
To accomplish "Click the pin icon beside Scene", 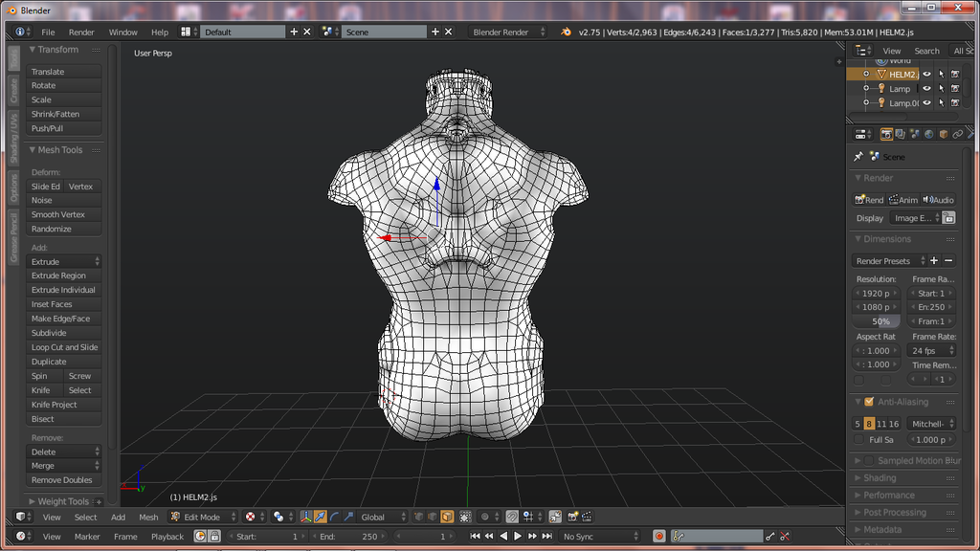I will 858,157.
